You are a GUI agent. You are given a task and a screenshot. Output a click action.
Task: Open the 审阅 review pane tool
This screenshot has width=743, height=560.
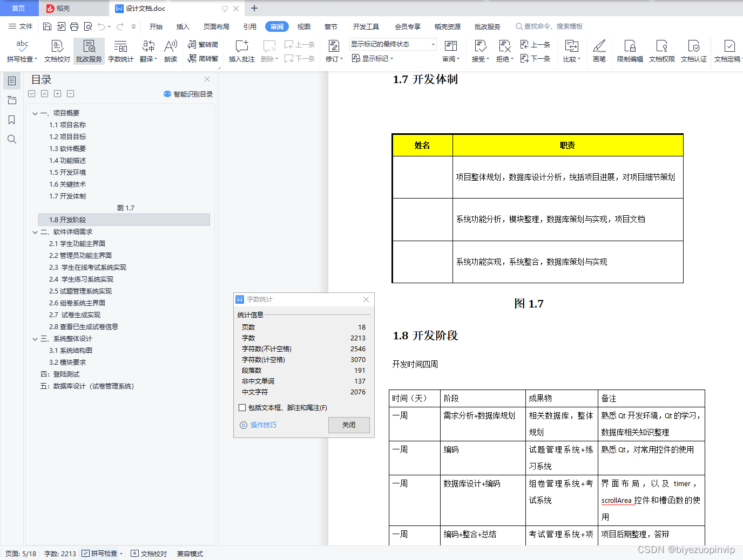point(451,51)
